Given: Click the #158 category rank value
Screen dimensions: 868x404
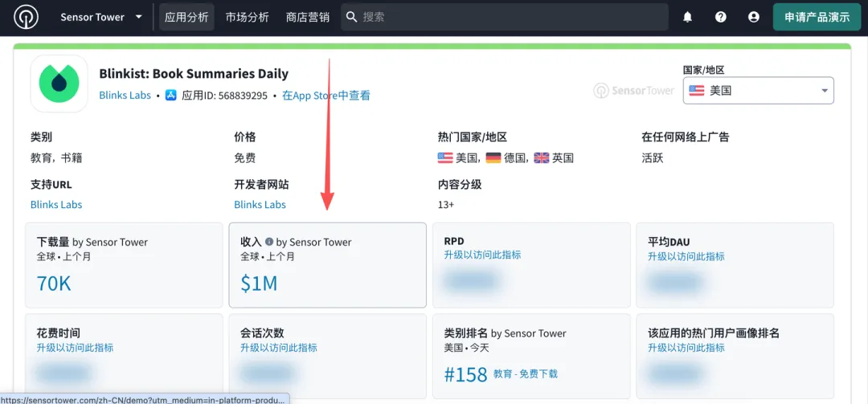Looking at the screenshot, I should click(x=465, y=374).
